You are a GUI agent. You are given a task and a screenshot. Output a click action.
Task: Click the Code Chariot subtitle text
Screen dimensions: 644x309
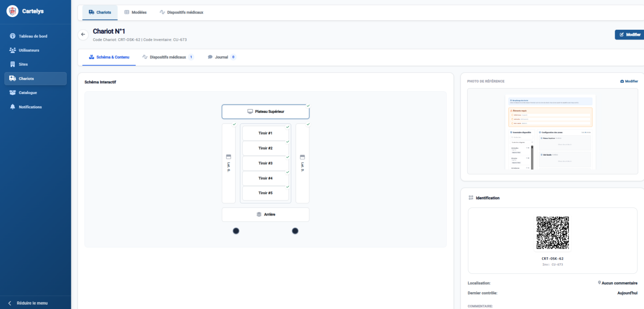(x=140, y=40)
